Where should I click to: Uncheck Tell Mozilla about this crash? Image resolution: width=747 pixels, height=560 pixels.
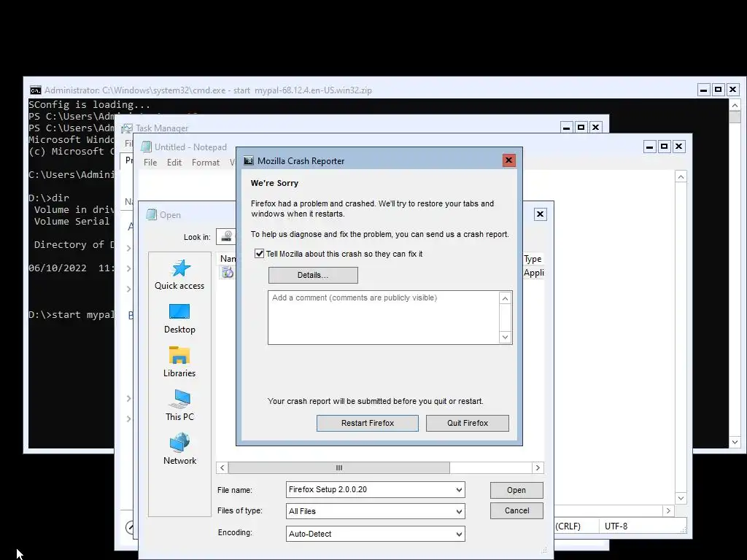click(x=259, y=253)
